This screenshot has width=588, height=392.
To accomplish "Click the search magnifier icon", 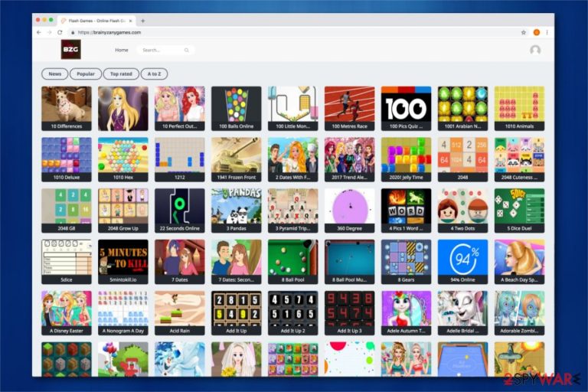I will 186,51.
